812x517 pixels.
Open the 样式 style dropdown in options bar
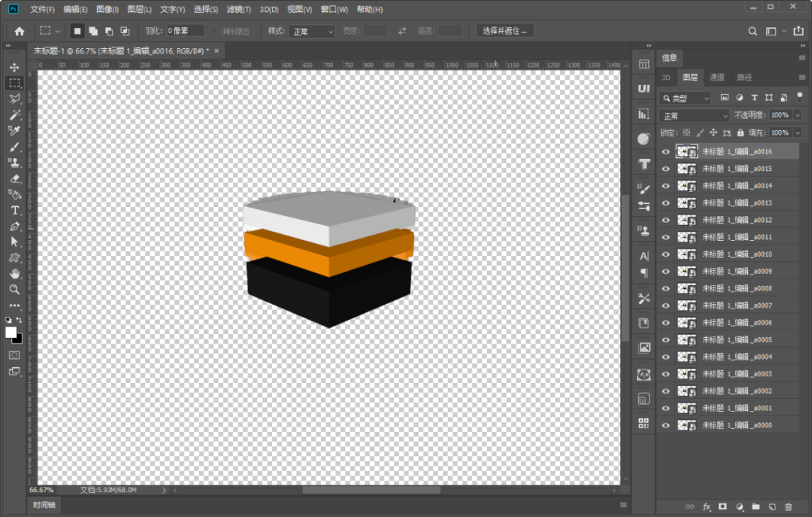tap(312, 32)
